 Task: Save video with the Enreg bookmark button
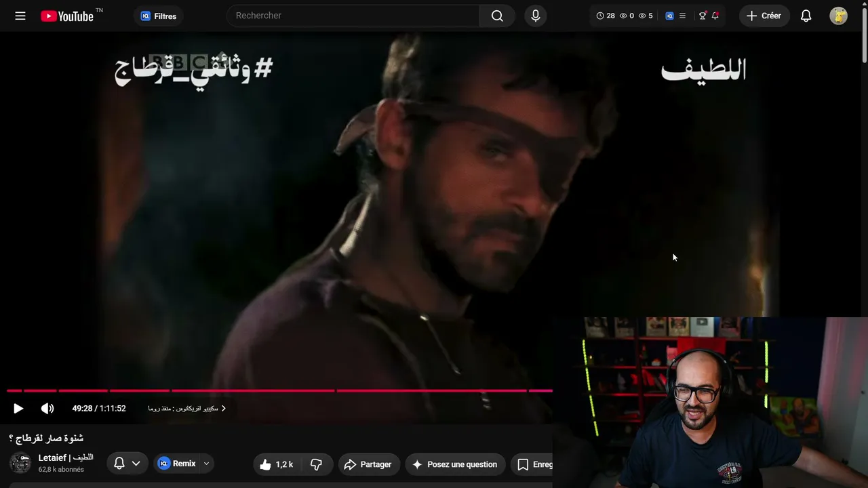[532, 464]
